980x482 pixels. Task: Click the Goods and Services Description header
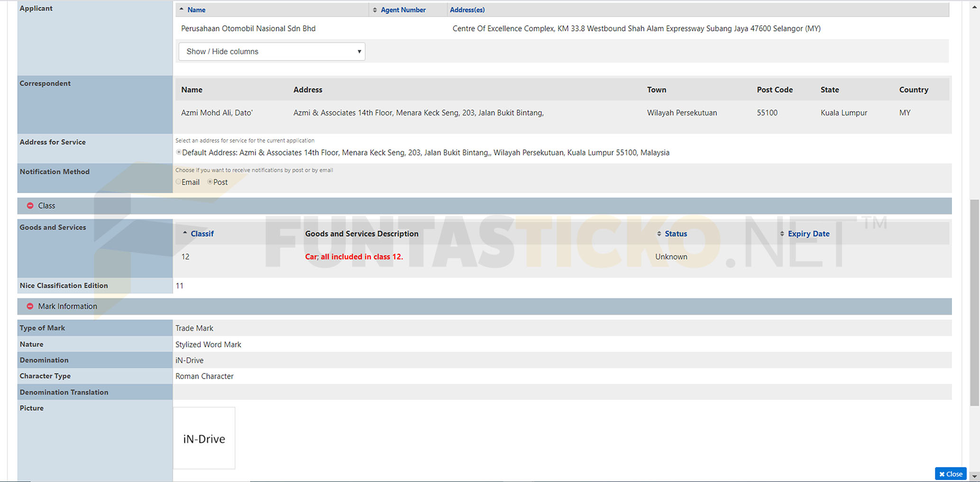click(x=362, y=233)
